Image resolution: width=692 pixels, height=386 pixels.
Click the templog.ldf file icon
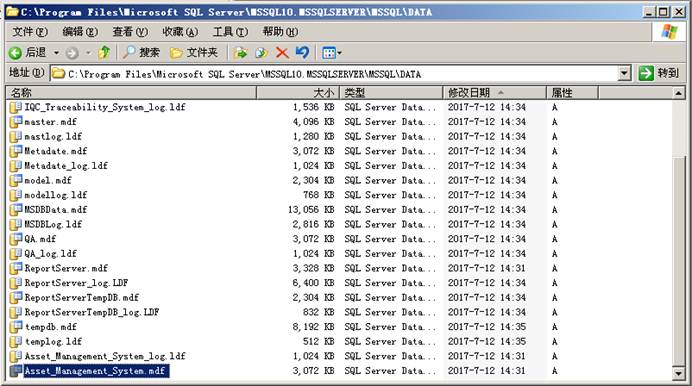point(16,341)
